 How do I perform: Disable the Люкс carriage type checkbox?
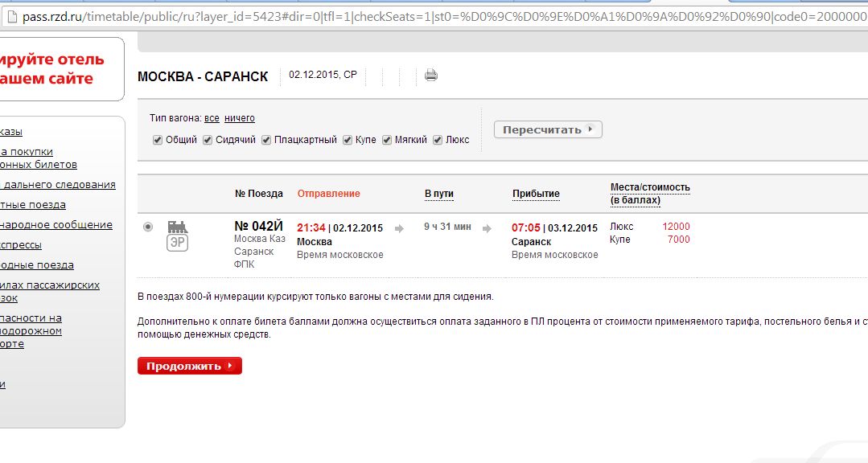click(x=438, y=140)
